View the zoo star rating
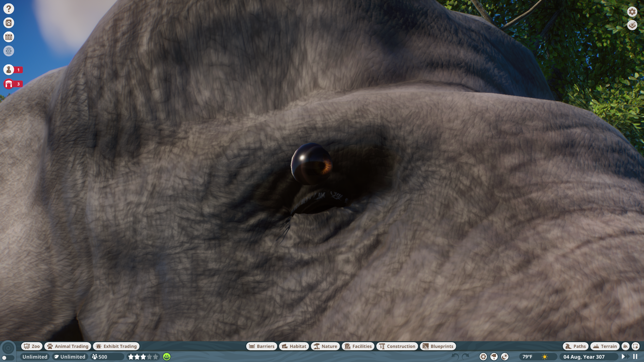 click(143, 357)
